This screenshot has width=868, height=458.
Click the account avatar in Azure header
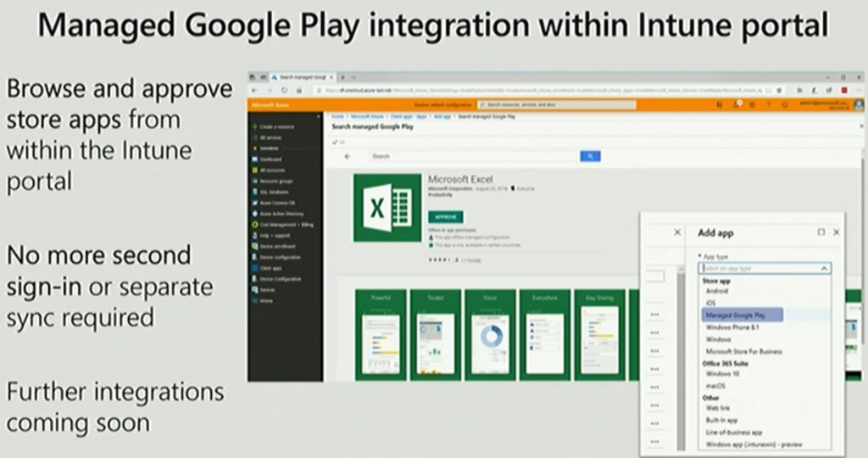[859, 104]
